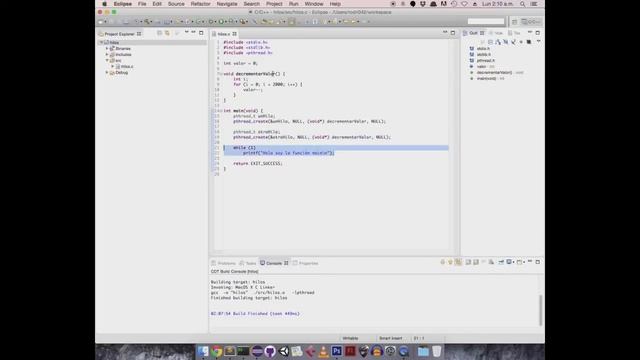Viewport: 640px width, 360px height.
Task: Fold the decrementarValor function at line 7
Action: point(221,74)
